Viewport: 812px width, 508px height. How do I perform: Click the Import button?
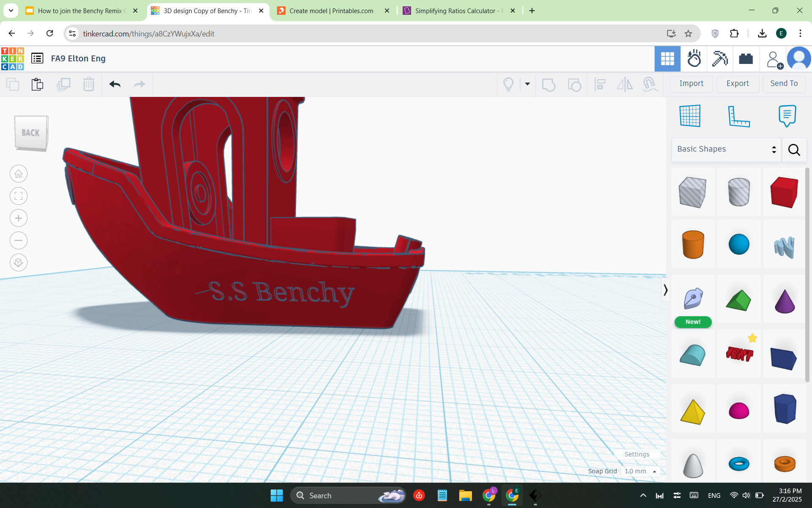point(691,84)
